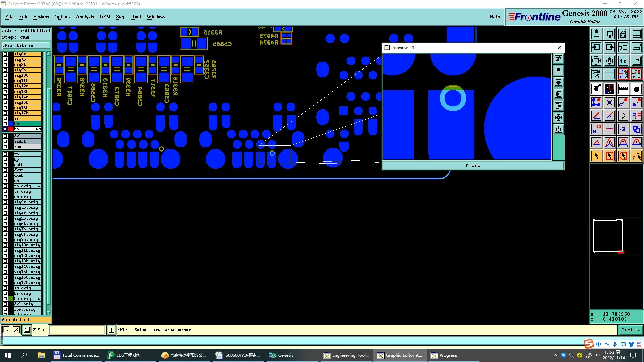Image resolution: width=644 pixels, height=362 pixels.
Task: Open the Job Matrix button
Action: pos(26,45)
